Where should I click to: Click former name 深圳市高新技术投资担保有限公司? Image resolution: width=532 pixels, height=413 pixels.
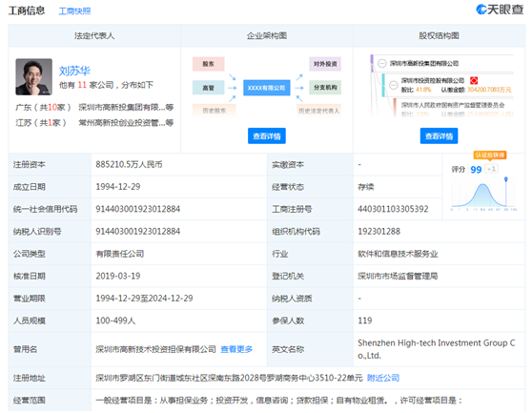click(x=155, y=349)
